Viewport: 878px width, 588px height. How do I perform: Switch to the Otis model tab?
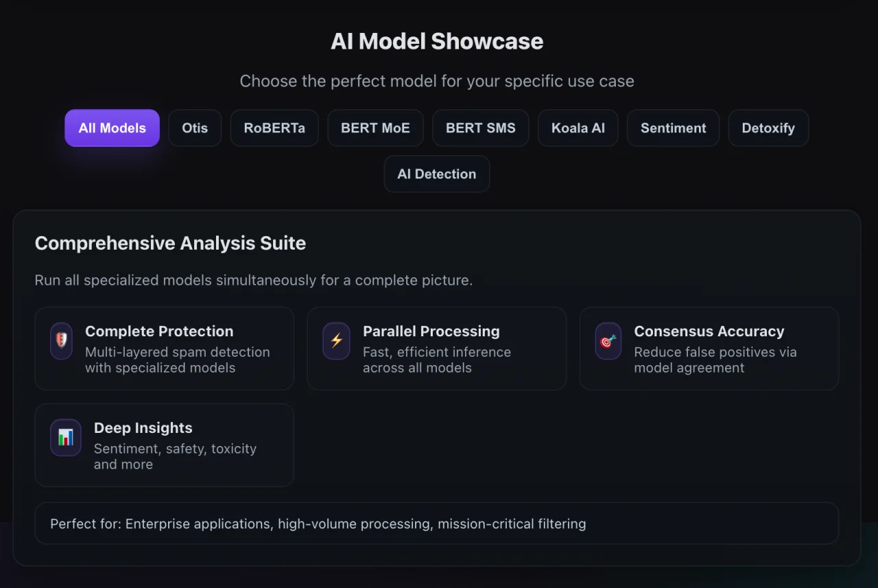pos(195,128)
